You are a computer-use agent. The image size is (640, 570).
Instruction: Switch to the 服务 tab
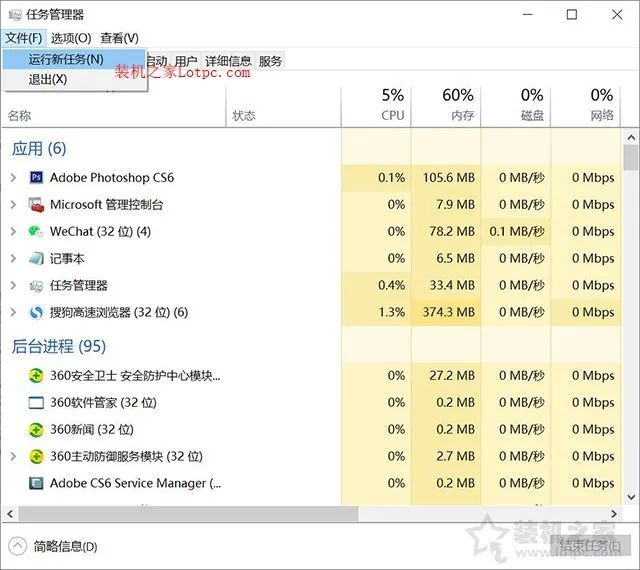(x=270, y=61)
